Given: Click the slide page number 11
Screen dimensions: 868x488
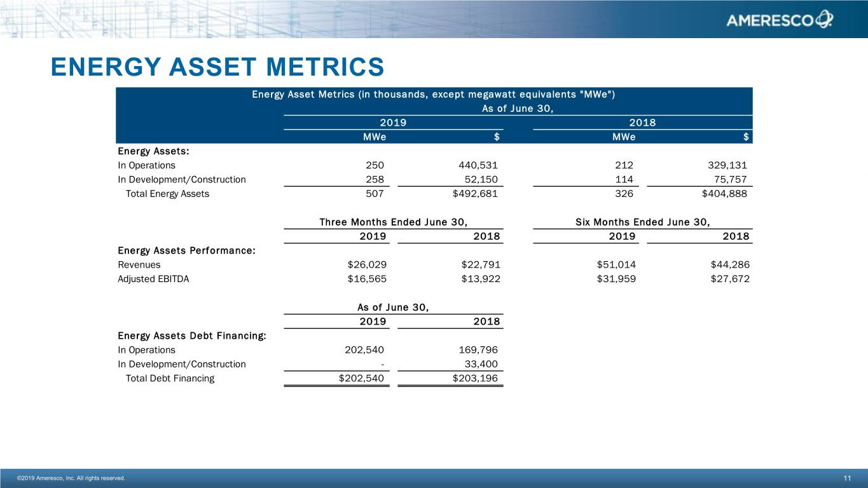Looking at the screenshot, I should pyautogui.click(x=848, y=478).
